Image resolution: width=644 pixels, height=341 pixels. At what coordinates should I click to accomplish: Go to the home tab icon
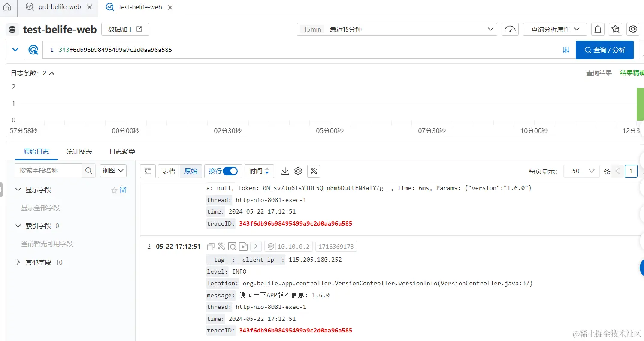pyautogui.click(x=7, y=7)
